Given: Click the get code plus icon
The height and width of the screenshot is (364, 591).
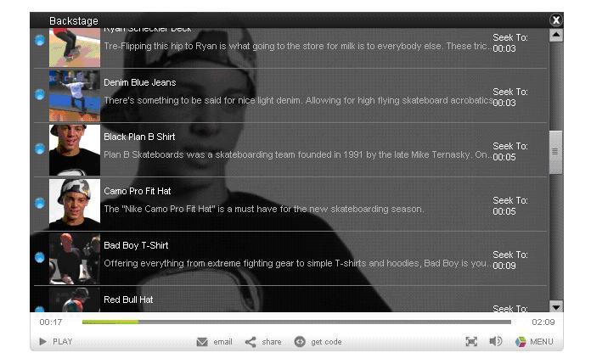Looking at the screenshot, I should [300, 341].
